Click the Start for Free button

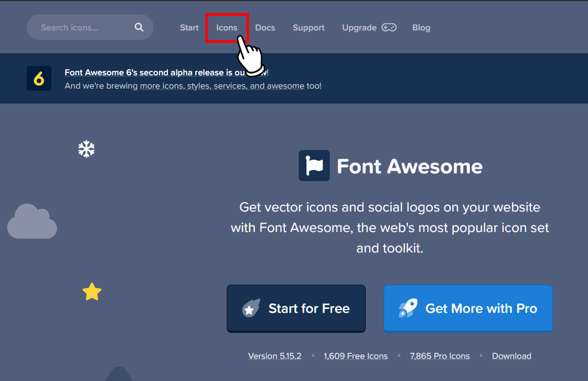(296, 308)
